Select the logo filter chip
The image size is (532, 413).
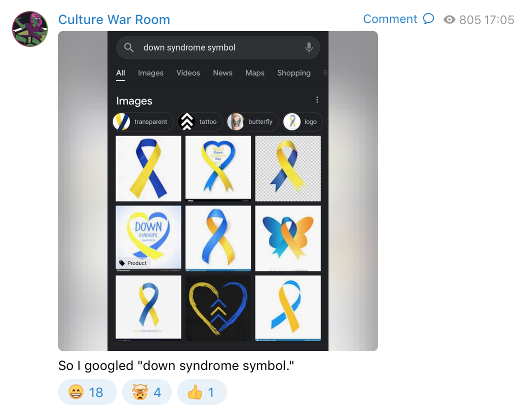pos(302,122)
